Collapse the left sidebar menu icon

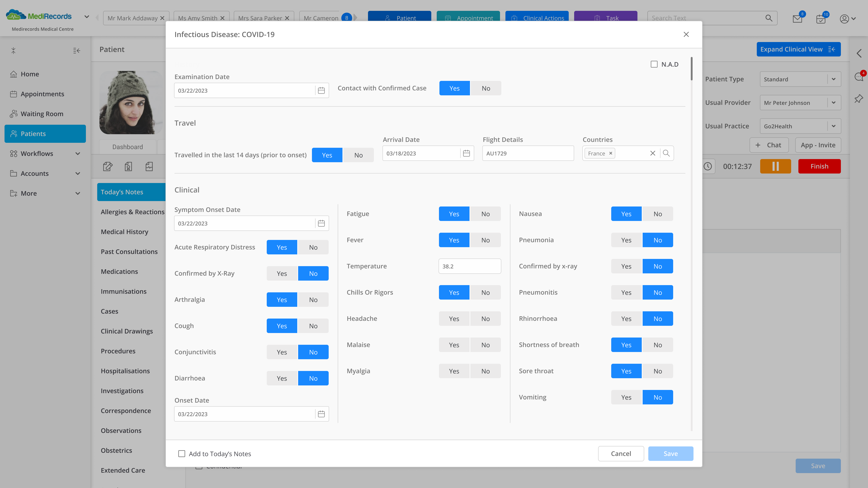tap(76, 51)
